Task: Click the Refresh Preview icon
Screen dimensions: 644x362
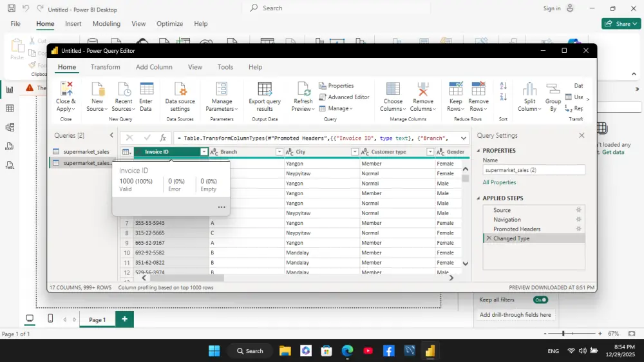Action: tap(303, 89)
